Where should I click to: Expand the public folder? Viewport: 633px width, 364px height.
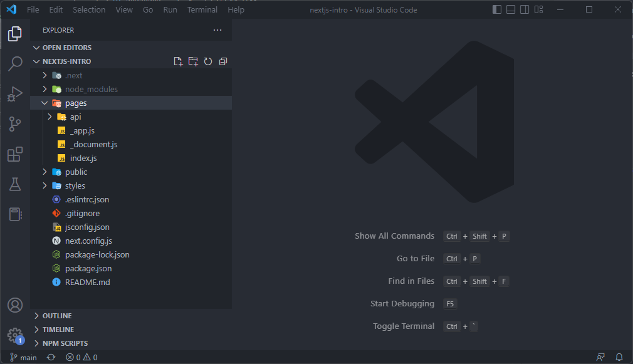[131, 172]
